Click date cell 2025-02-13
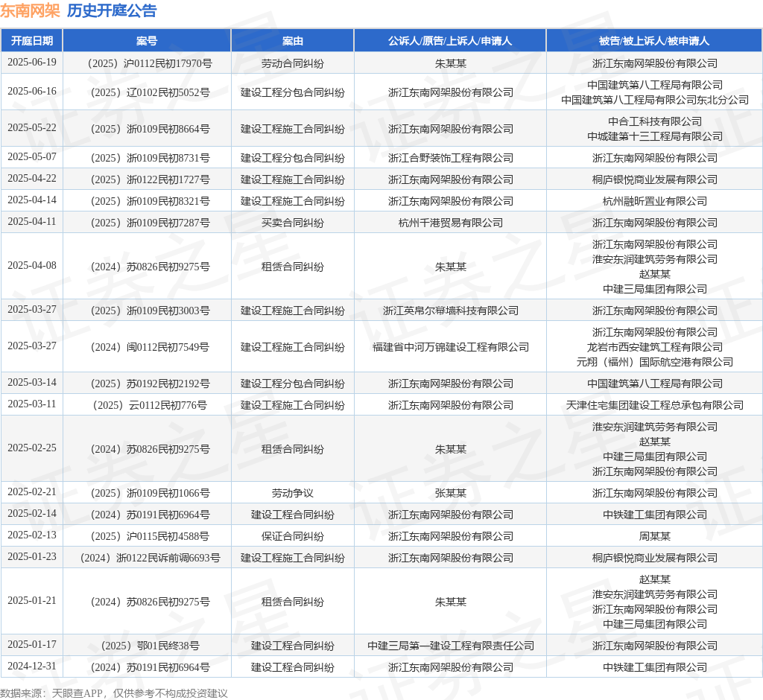The width and height of the screenshot is (763, 700). click(31, 535)
